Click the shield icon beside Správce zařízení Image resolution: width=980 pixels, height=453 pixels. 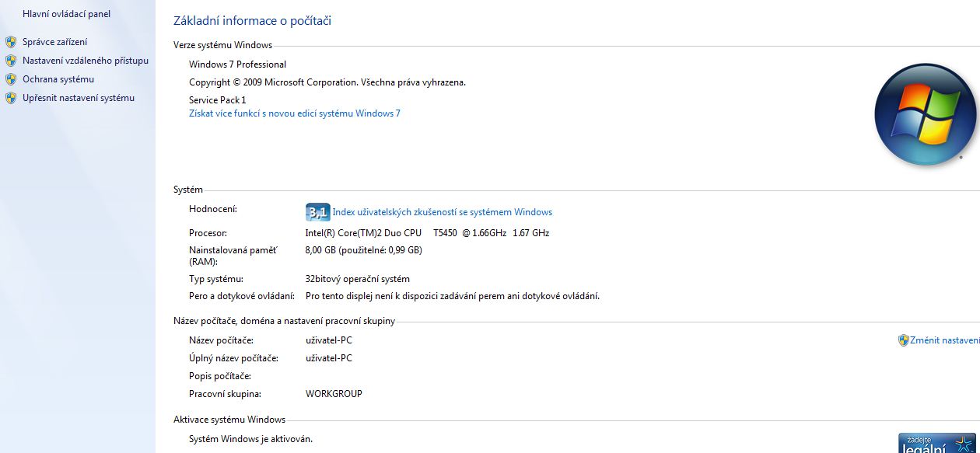[x=11, y=42]
